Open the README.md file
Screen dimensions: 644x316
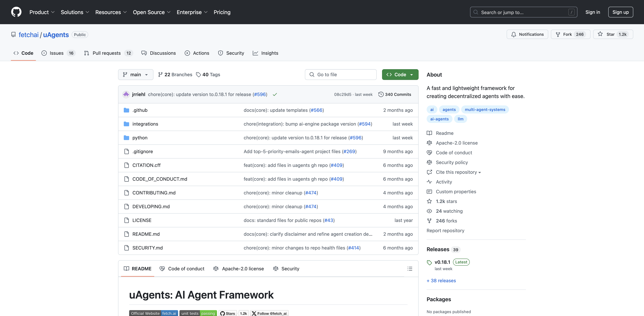tap(146, 234)
